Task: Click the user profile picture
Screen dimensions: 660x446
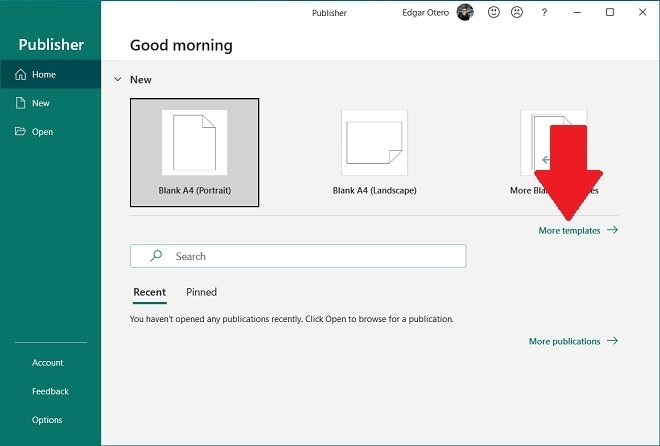Action: pos(465,12)
